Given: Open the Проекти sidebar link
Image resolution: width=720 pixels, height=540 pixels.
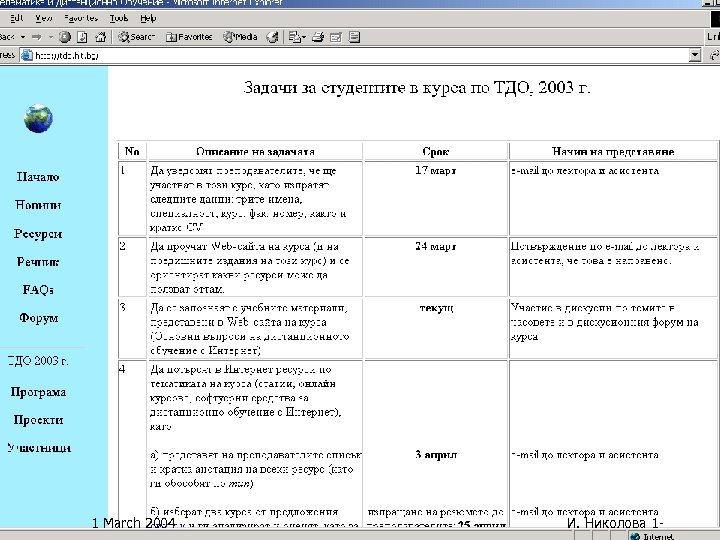Looking at the screenshot, I should 38,420.
